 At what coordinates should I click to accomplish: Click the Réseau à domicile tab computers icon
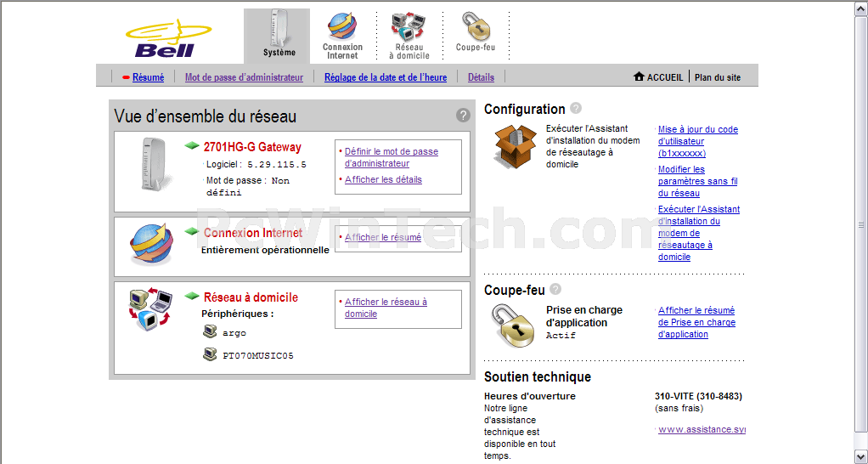click(x=409, y=28)
